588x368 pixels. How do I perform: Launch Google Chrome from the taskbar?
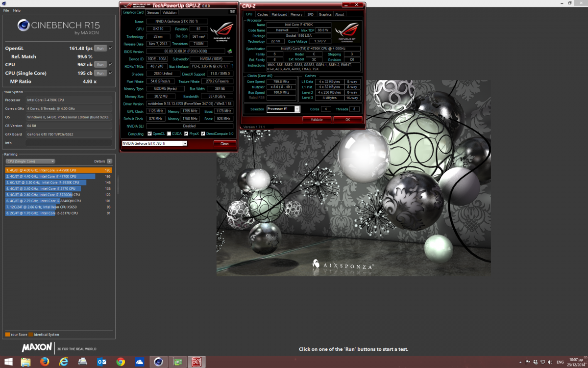[x=121, y=362]
